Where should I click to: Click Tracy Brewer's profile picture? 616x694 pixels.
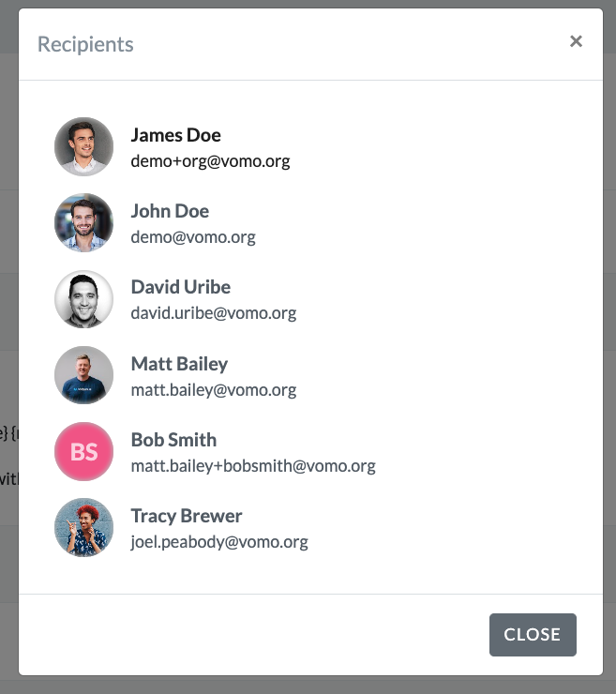pyautogui.click(x=83, y=527)
